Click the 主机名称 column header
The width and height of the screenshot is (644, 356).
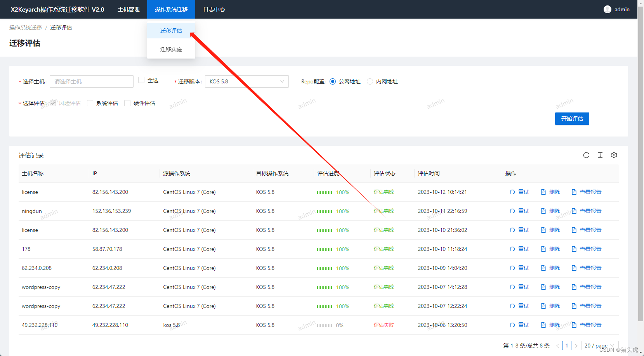click(33, 173)
